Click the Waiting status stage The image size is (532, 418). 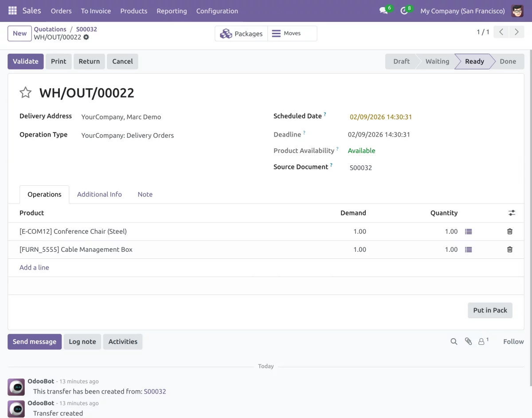point(437,61)
